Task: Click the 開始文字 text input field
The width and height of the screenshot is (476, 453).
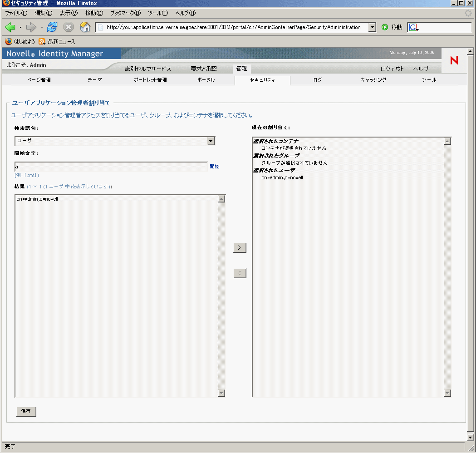Action: (111, 167)
